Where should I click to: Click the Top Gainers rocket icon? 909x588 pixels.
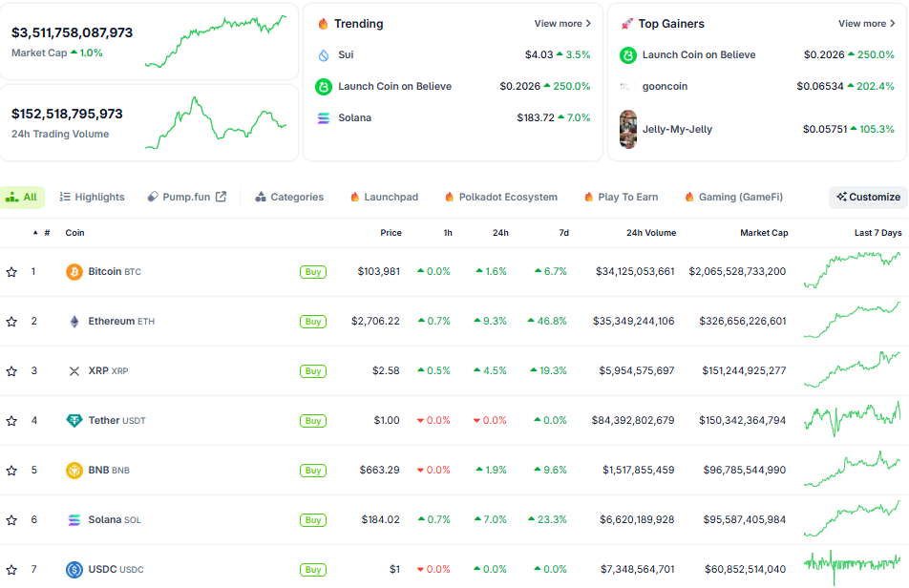(626, 24)
